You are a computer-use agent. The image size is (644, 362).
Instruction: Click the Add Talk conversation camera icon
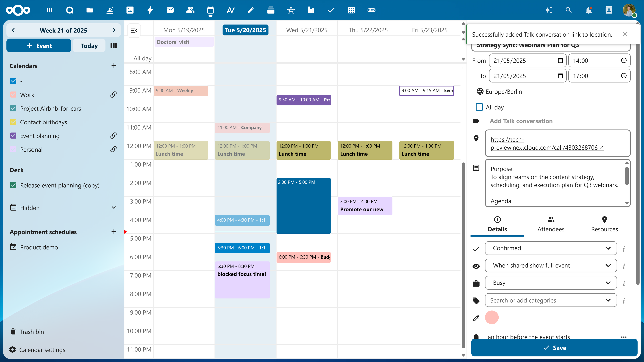click(476, 121)
